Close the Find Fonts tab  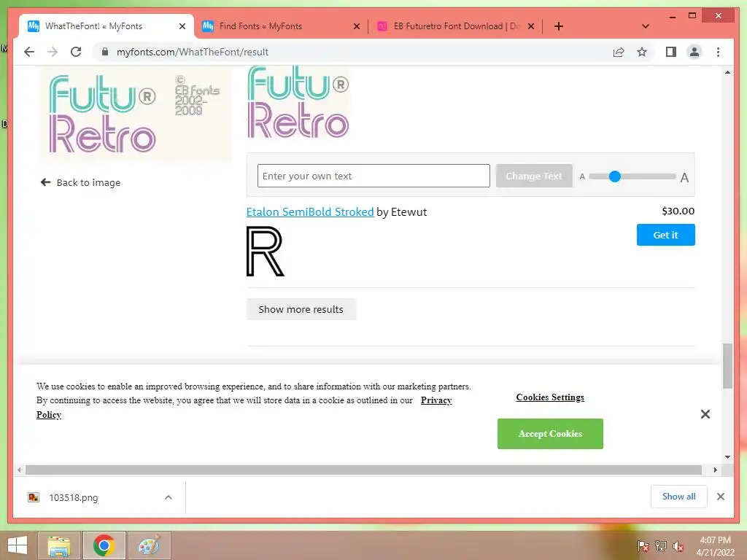click(356, 26)
